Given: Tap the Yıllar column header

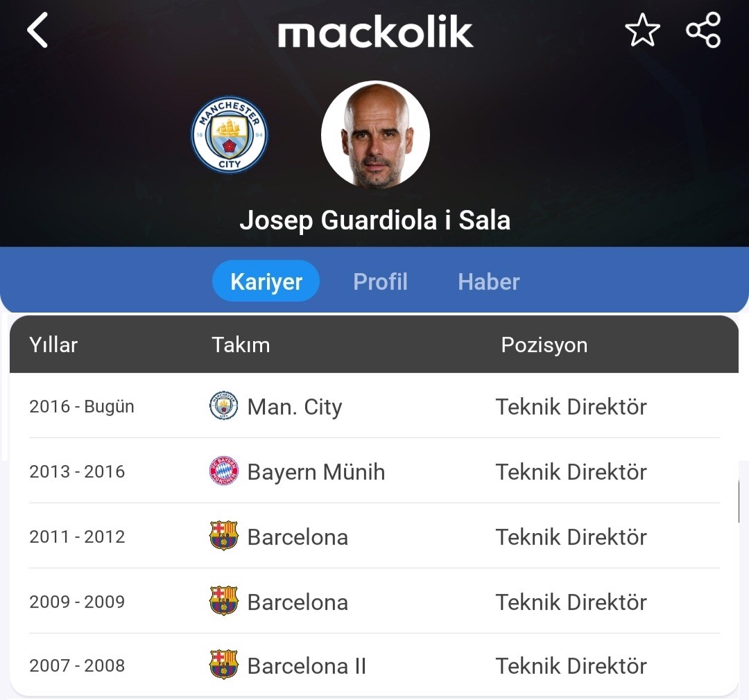Looking at the screenshot, I should pos(53,344).
